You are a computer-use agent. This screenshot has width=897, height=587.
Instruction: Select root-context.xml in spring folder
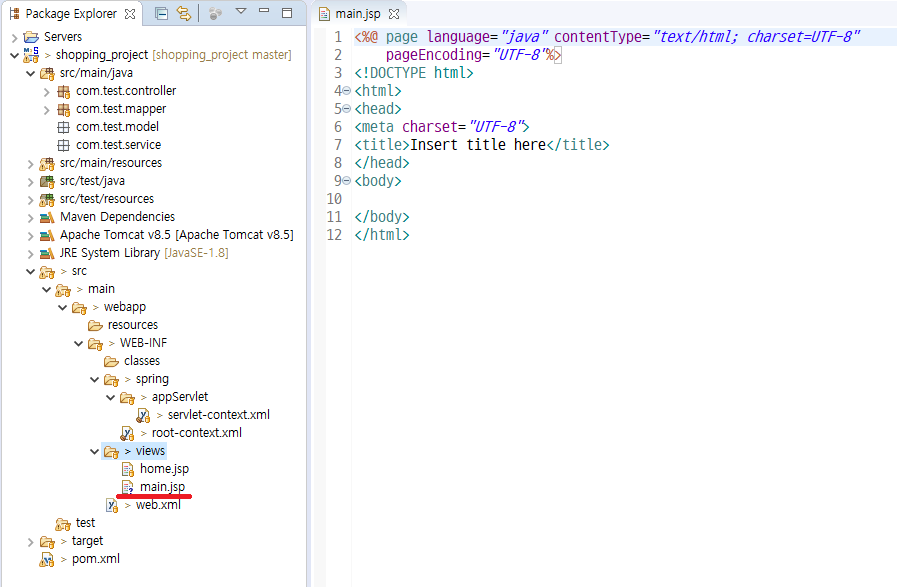[x=196, y=433]
